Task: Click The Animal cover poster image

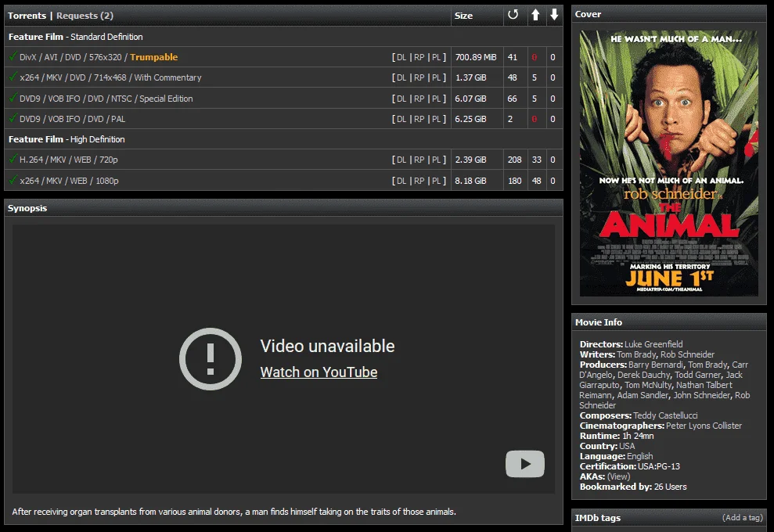Action: (669, 164)
